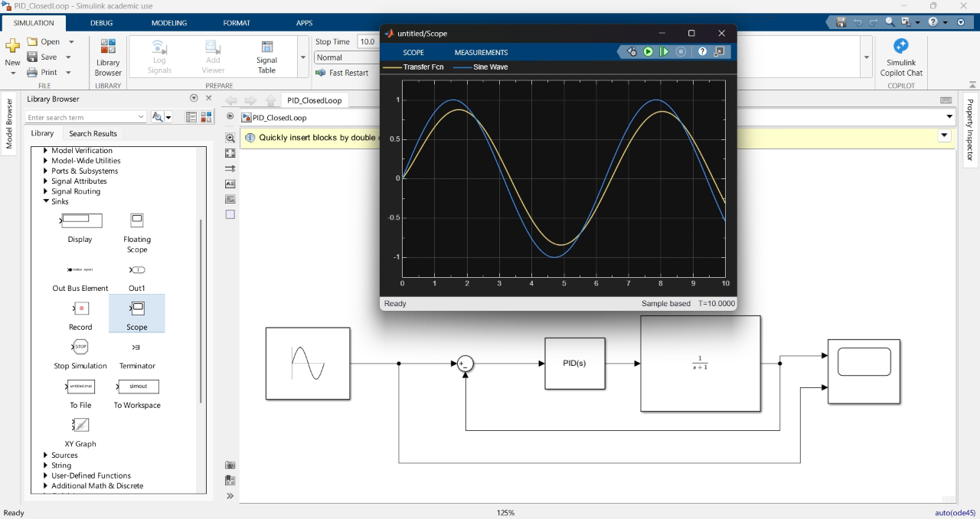Select the annotation tool on the model palette
This screenshot has width=980, height=519.
[x=230, y=184]
